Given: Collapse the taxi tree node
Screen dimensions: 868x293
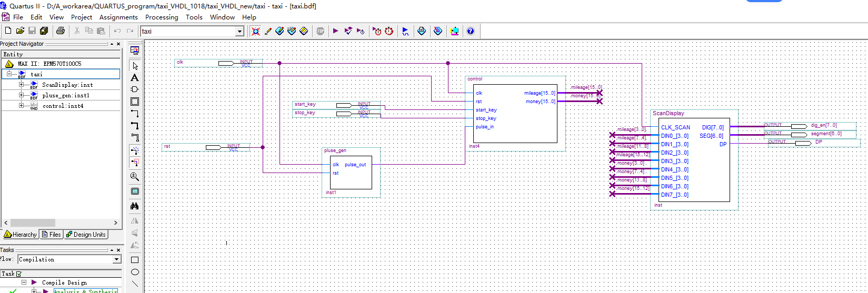Looking at the screenshot, I should coord(9,74).
